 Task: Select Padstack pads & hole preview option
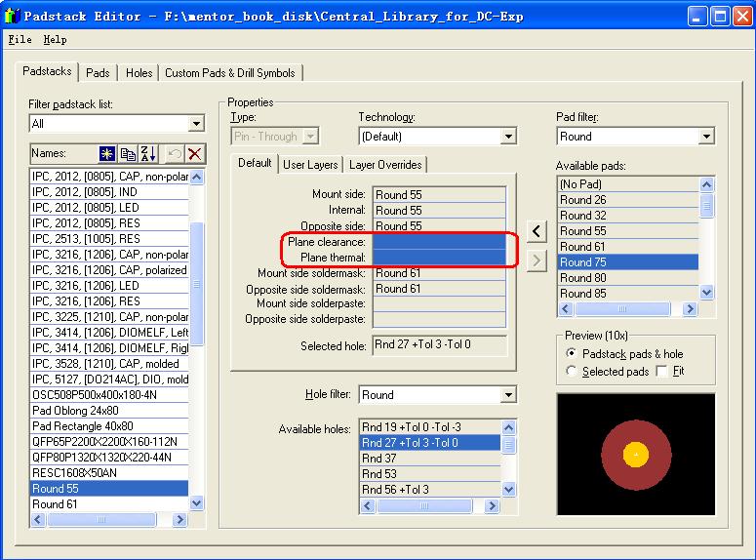(572, 353)
